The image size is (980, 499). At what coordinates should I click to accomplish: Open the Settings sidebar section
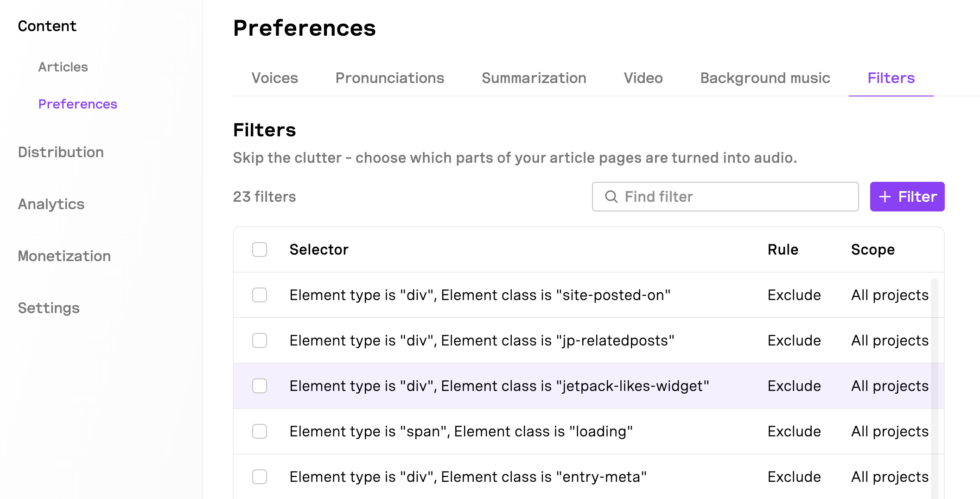pyautogui.click(x=49, y=308)
